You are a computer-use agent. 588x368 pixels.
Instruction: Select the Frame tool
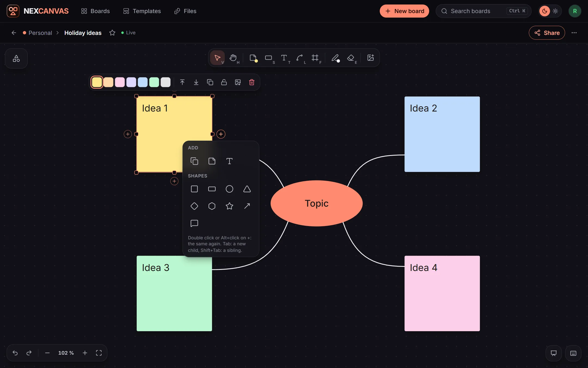[315, 58]
